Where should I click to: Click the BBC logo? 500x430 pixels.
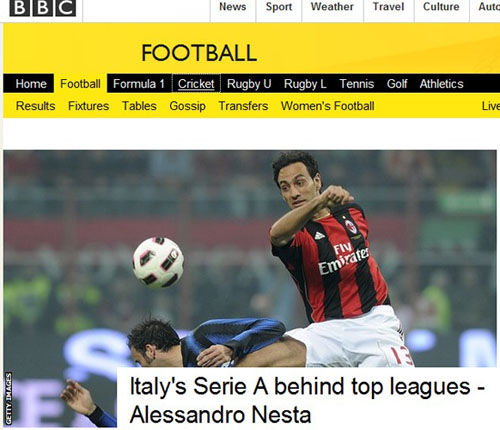(x=43, y=7)
